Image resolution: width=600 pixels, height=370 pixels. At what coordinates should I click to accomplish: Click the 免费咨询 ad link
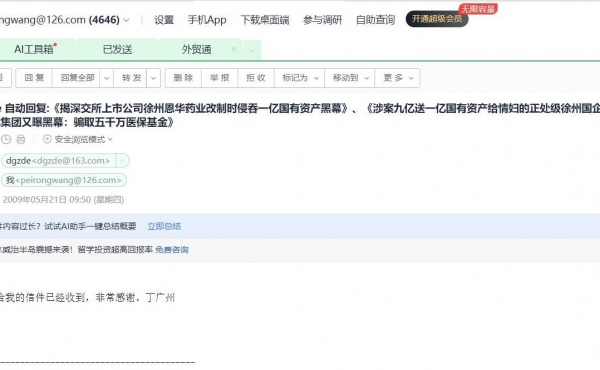pyautogui.click(x=172, y=250)
